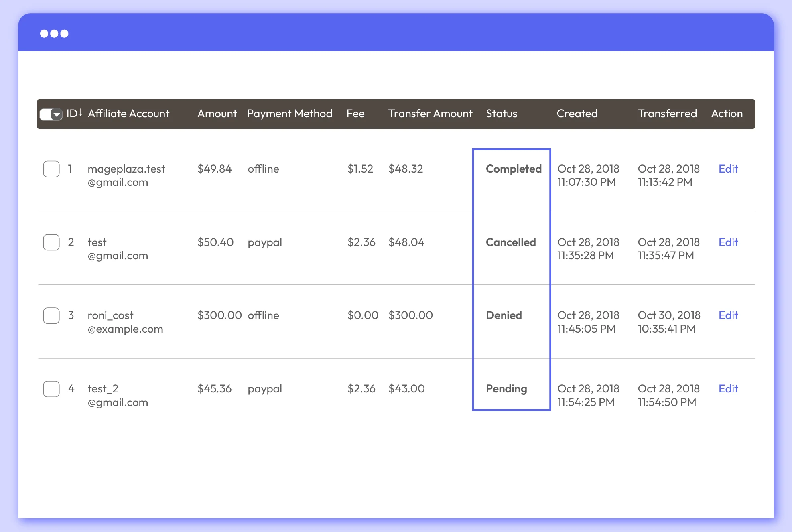
Task: Select the checkbox for test@gmail.com row
Action: point(51,242)
